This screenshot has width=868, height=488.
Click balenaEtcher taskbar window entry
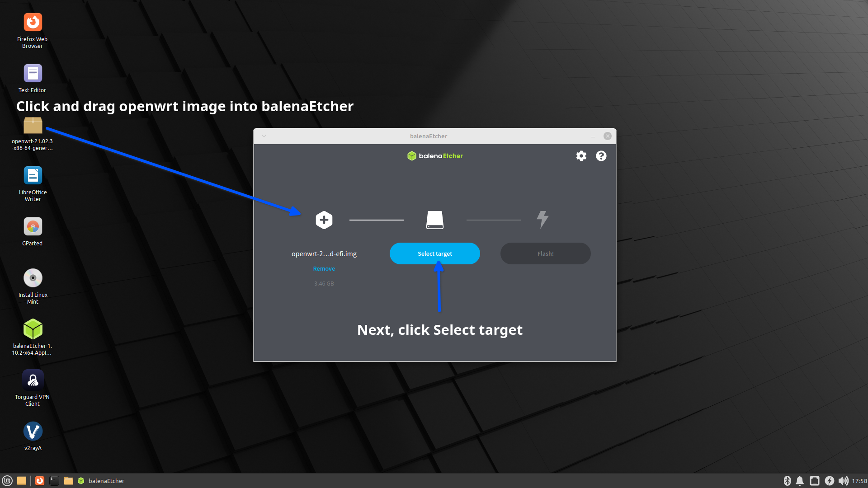[101, 481]
